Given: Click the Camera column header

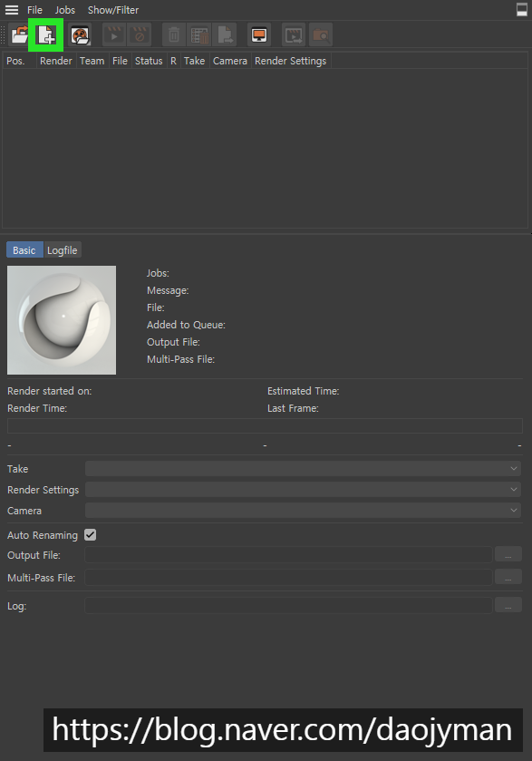Looking at the screenshot, I should click(230, 61).
